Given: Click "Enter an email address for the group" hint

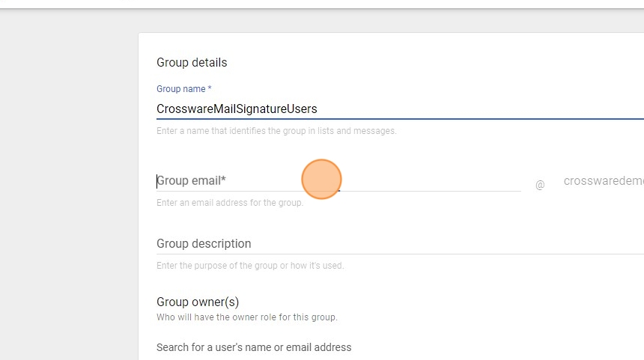Looking at the screenshot, I should (230, 203).
